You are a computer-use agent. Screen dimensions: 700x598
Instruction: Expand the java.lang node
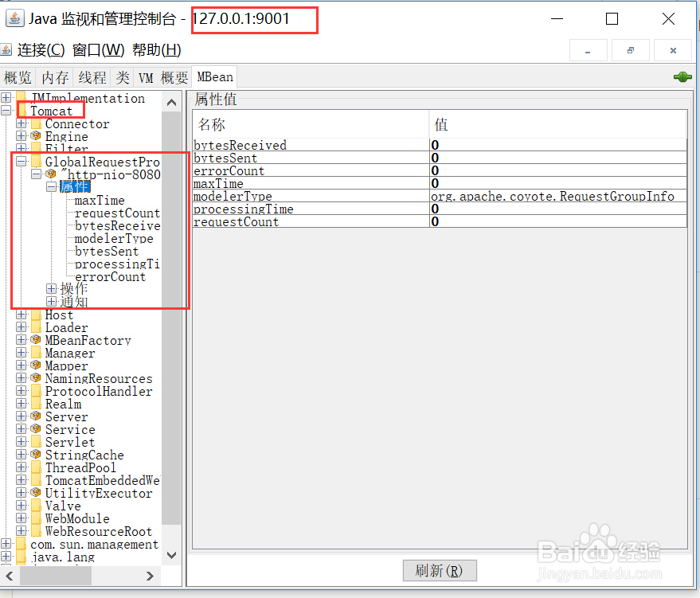[x=6, y=557]
